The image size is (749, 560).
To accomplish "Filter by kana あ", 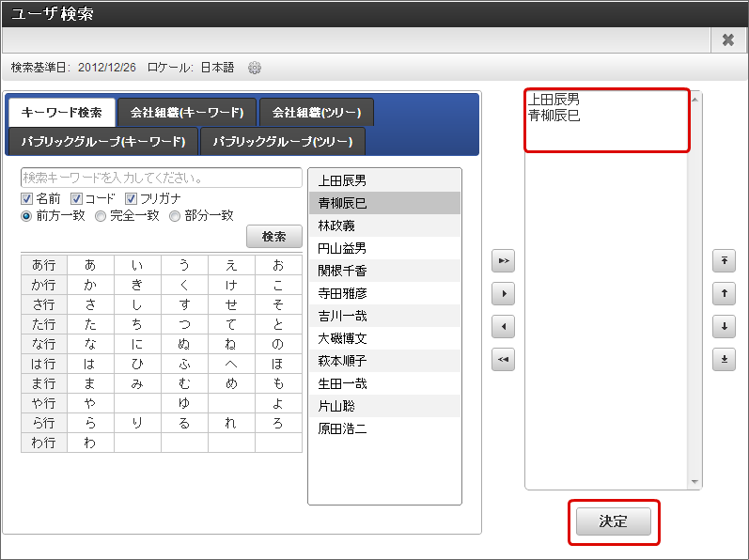I will coord(90,265).
